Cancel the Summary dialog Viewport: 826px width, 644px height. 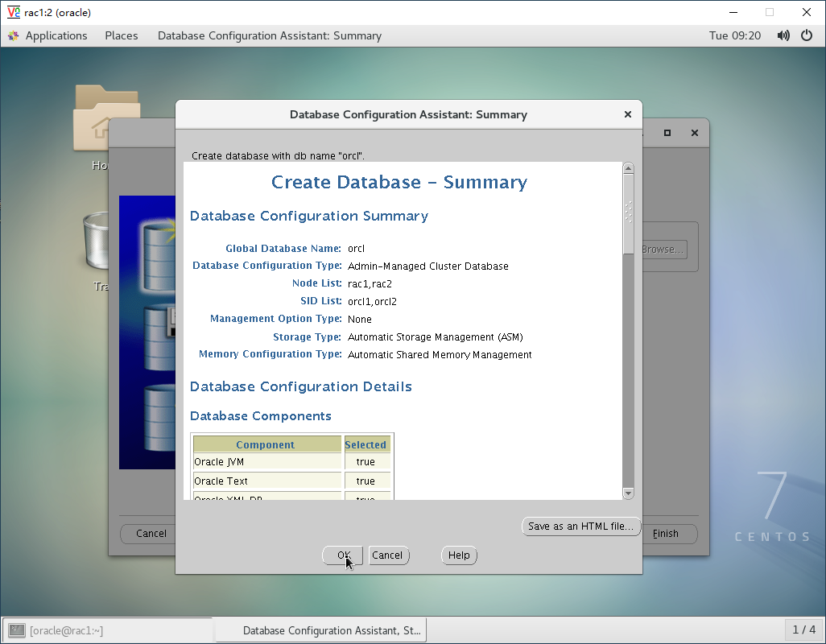388,555
